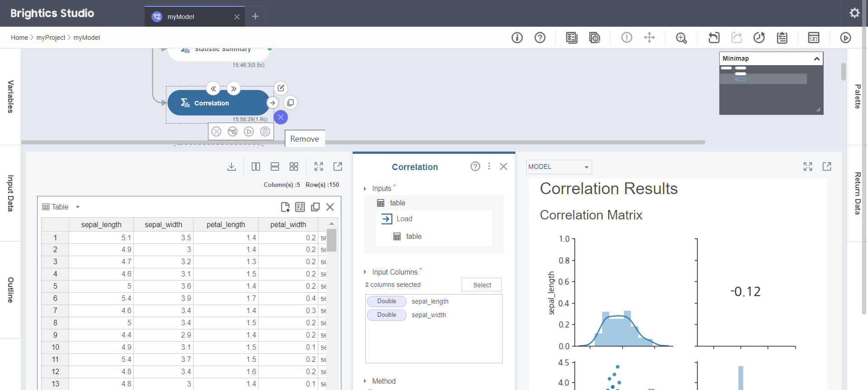Add a new tab with plus
This screenshot has width=868, height=390.
point(255,16)
